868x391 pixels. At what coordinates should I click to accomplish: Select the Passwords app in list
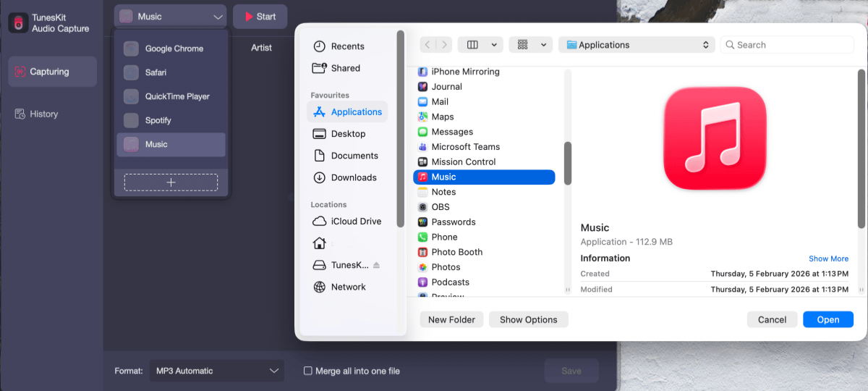coord(484,222)
